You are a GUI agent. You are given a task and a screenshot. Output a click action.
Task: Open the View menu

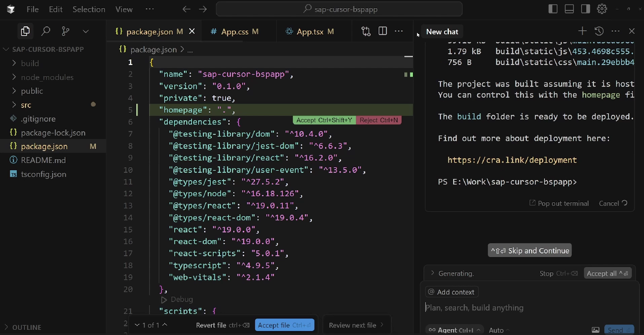[124, 9]
